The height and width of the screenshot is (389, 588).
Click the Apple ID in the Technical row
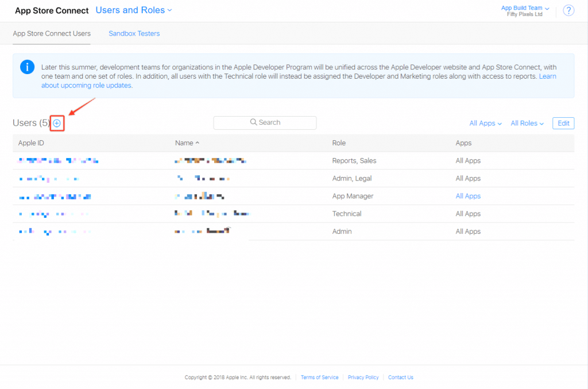(x=55, y=214)
